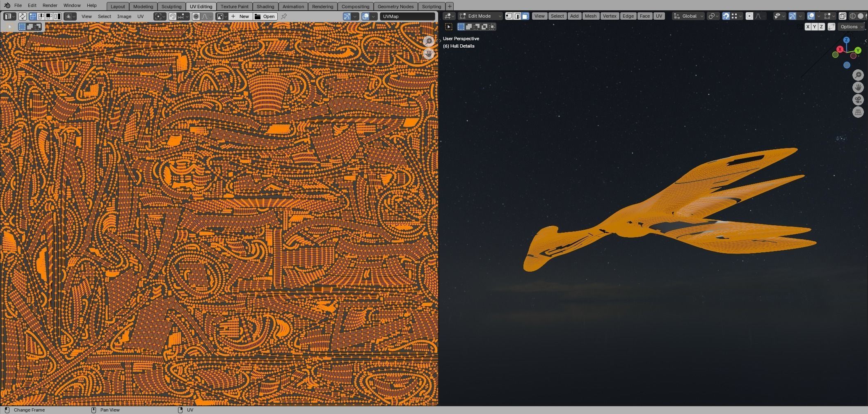Open the Edit Mode dropdown
The width and height of the screenshot is (868, 414).
480,16
